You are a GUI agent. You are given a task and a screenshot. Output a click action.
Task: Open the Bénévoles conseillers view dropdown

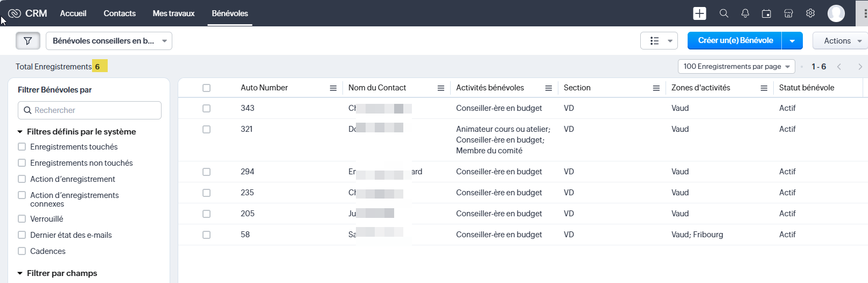109,41
